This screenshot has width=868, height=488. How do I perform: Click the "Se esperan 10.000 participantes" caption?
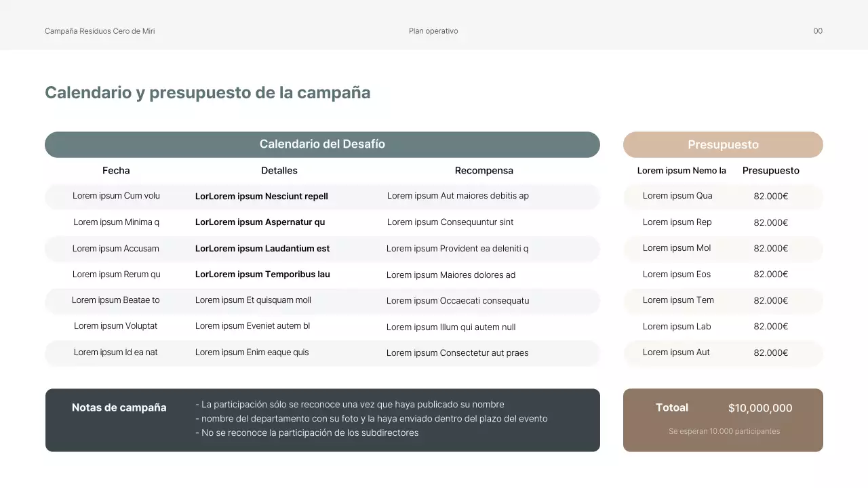point(724,431)
